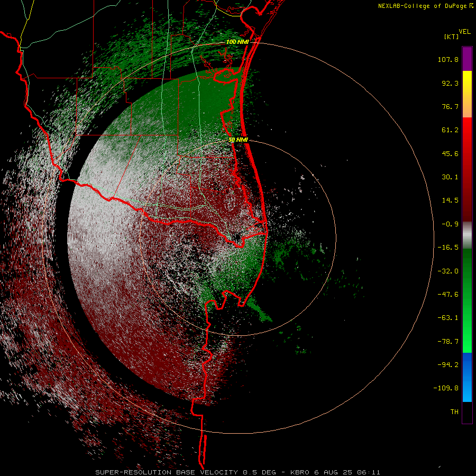476x476 pixels.
Task: Click the TH threshold label
Action: pos(454,412)
